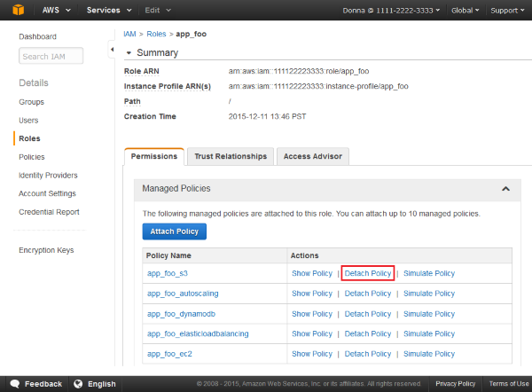Open the Terms of Use footer link
Image resolution: width=532 pixels, height=392 pixels.
point(509,383)
